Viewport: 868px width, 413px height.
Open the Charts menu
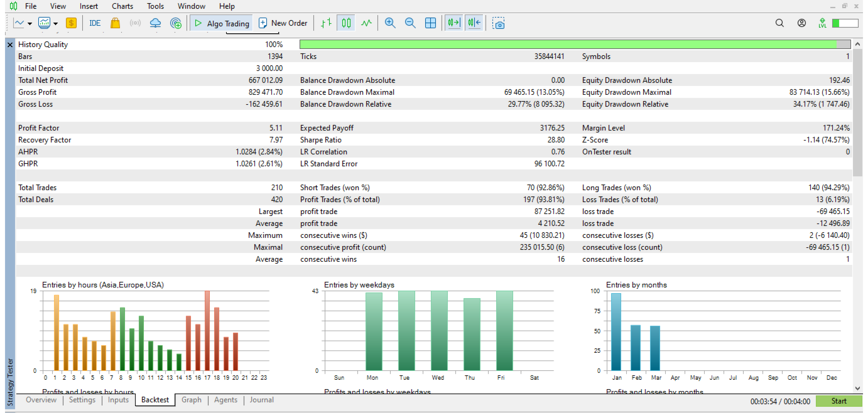(x=122, y=6)
